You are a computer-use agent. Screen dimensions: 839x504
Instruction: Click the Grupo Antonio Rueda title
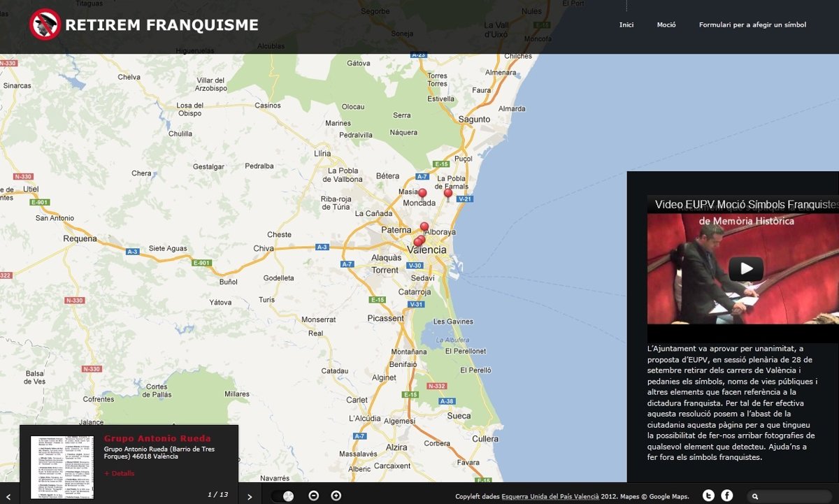157,438
